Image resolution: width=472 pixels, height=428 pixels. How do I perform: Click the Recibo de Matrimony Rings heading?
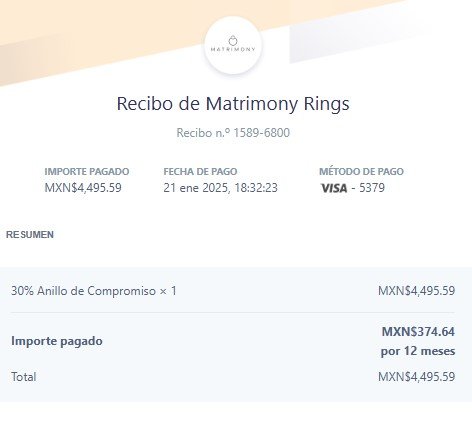(233, 103)
